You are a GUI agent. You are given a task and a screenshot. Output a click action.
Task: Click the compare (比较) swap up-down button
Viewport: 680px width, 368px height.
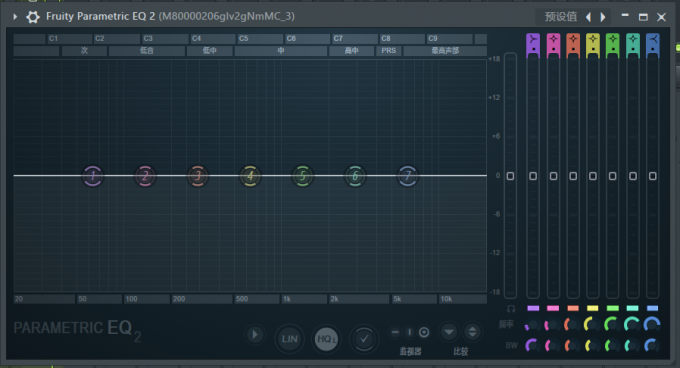click(472, 332)
